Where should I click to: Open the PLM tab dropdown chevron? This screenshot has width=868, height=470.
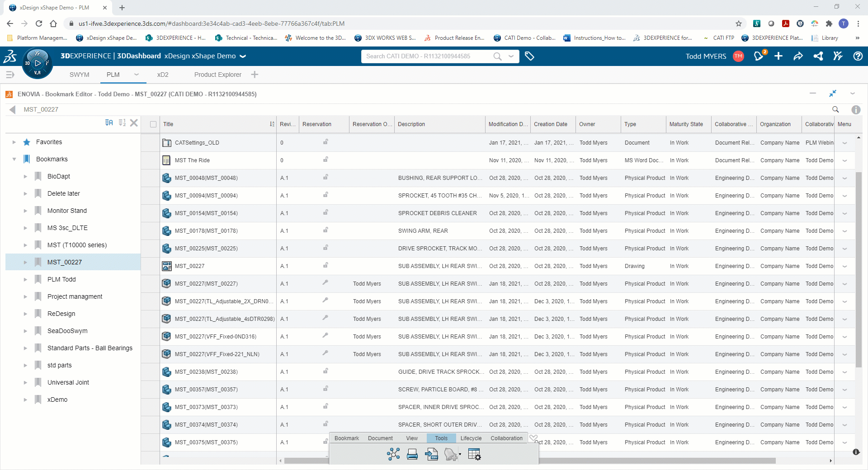tap(136, 75)
